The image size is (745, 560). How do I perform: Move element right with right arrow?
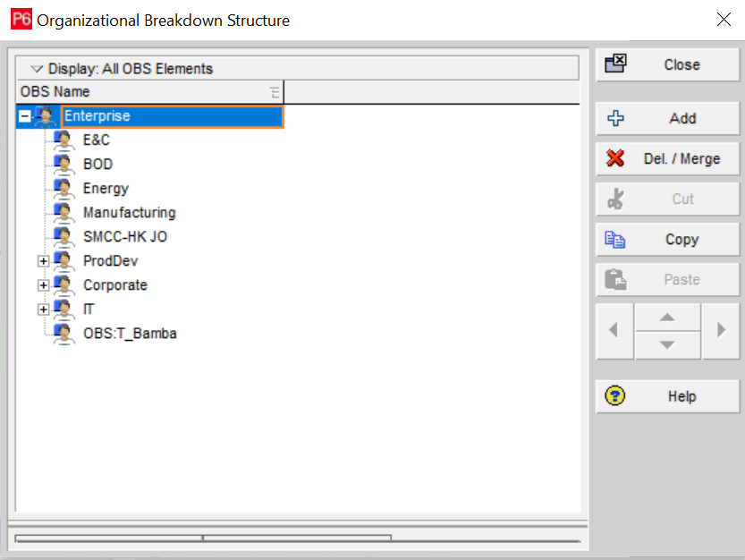click(721, 331)
